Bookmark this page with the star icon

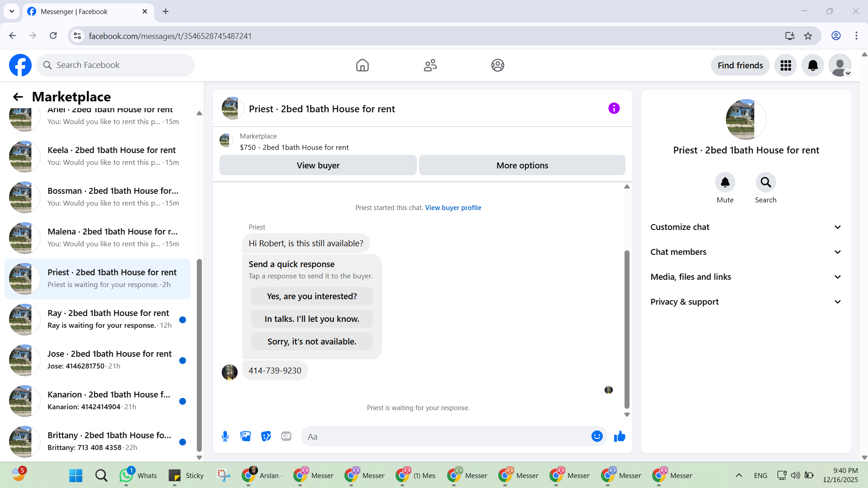click(808, 36)
